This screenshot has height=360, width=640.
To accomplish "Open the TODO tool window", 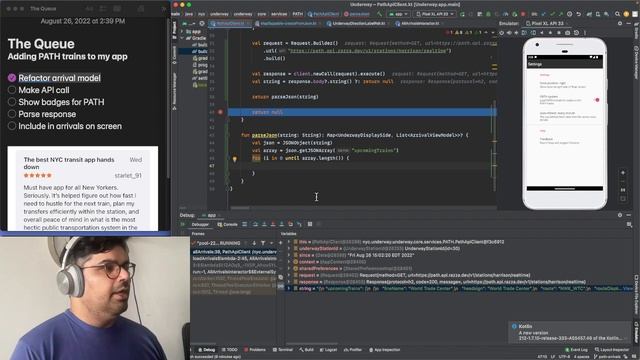I will [229, 350].
